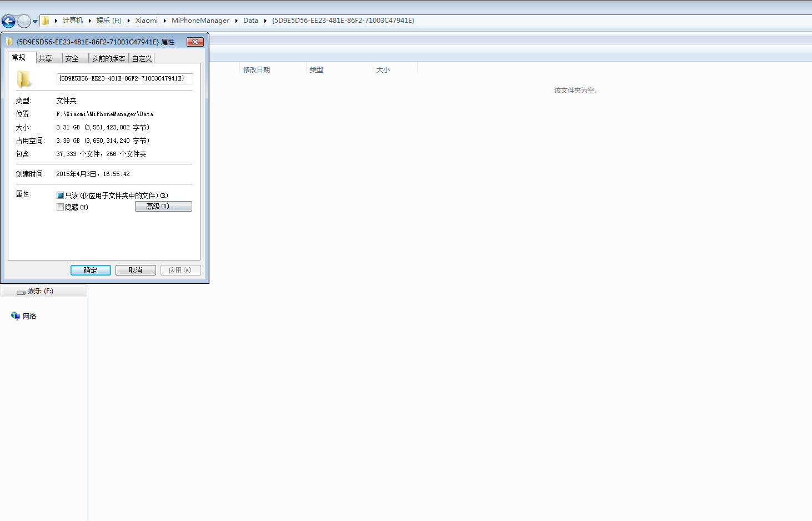The height and width of the screenshot is (521, 812).
Task: Switch to the 共享 tab
Action: pyautogui.click(x=49, y=58)
